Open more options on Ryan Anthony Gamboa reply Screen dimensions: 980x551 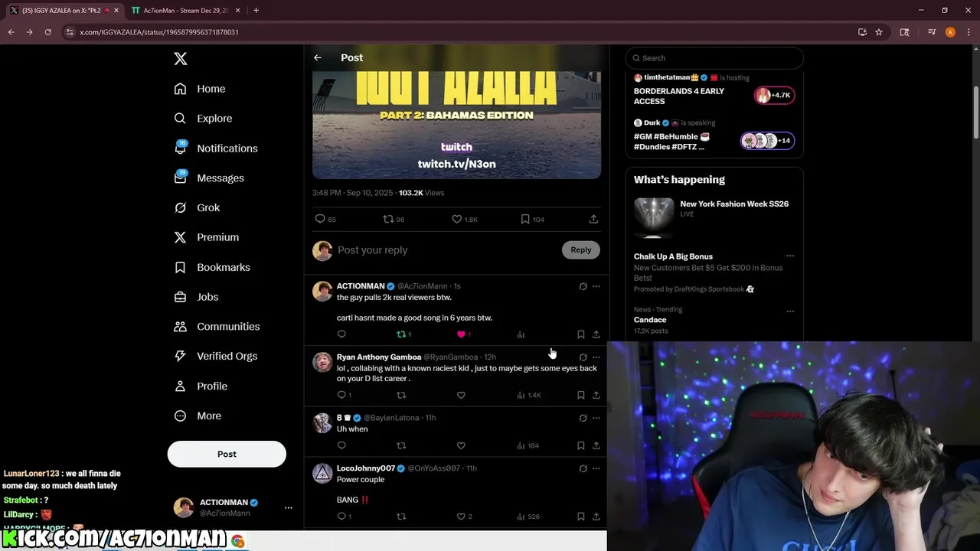click(596, 357)
